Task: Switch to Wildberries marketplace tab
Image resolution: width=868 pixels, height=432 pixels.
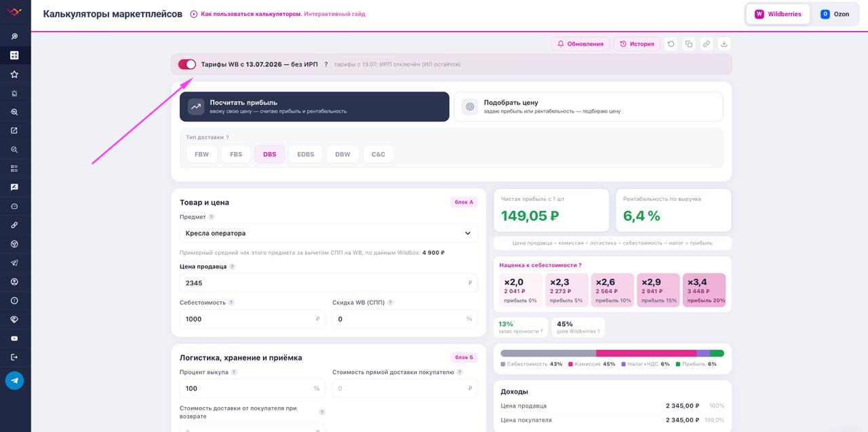Action: (778, 14)
